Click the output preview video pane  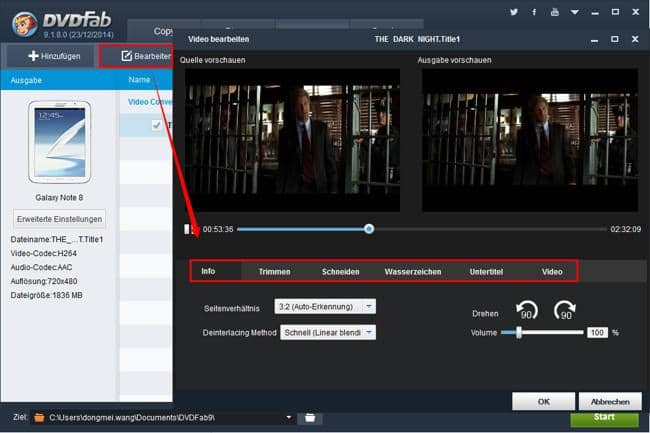[530, 140]
